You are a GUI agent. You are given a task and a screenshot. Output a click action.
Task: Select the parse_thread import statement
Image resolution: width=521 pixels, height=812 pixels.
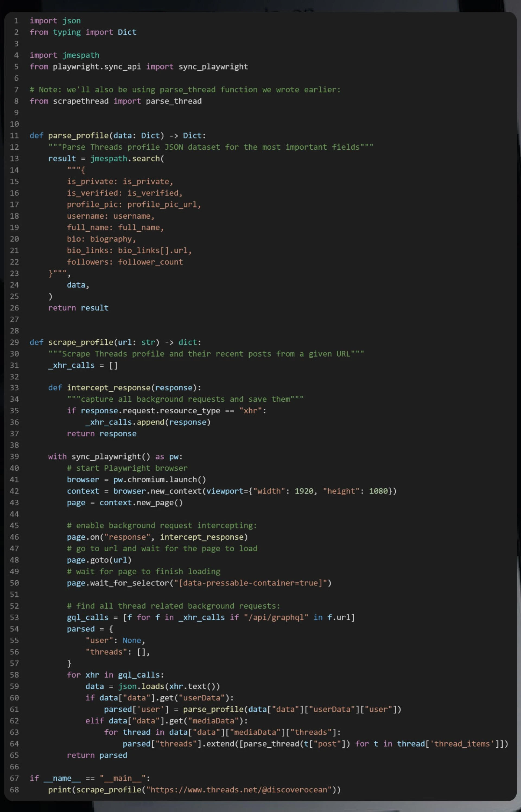(115, 101)
